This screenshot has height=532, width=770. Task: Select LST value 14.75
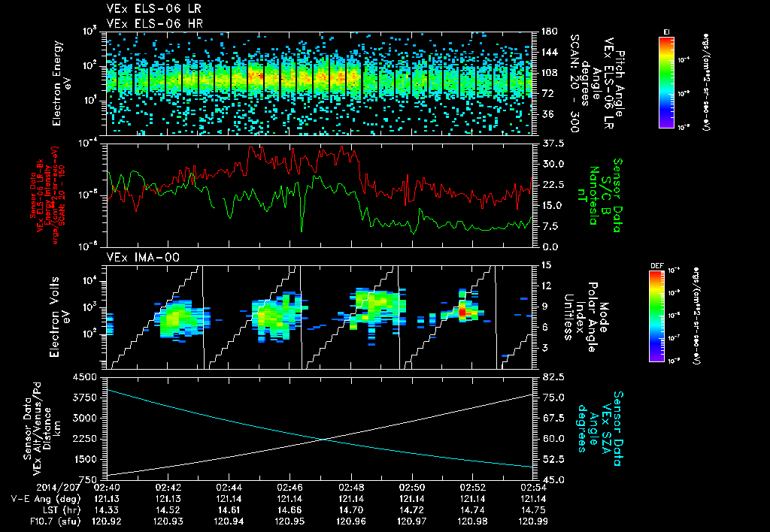pyautogui.click(x=533, y=510)
